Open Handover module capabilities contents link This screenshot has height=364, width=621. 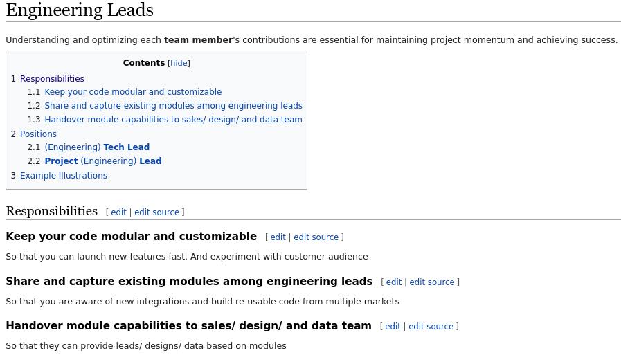[174, 120]
